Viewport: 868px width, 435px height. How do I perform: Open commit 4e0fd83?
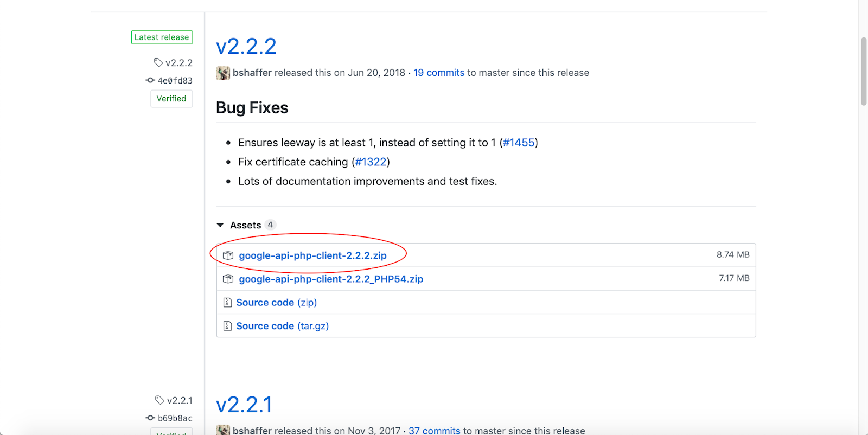[175, 80]
